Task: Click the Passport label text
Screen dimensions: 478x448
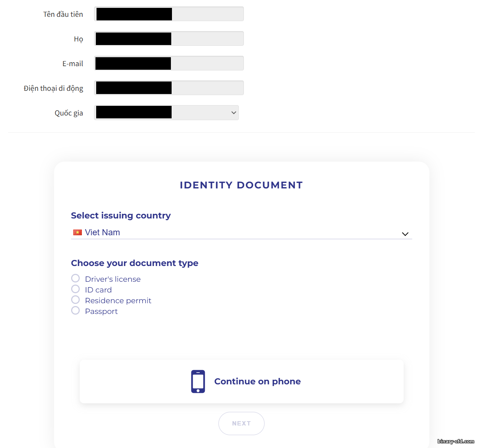Action: pyautogui.click(x=101, y=311)
